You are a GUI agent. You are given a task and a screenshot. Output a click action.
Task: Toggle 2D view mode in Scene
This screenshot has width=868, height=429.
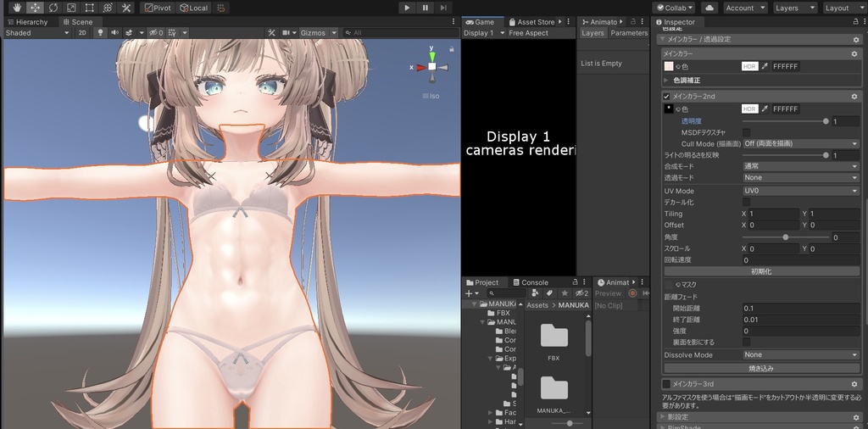(x=82, y=33)
